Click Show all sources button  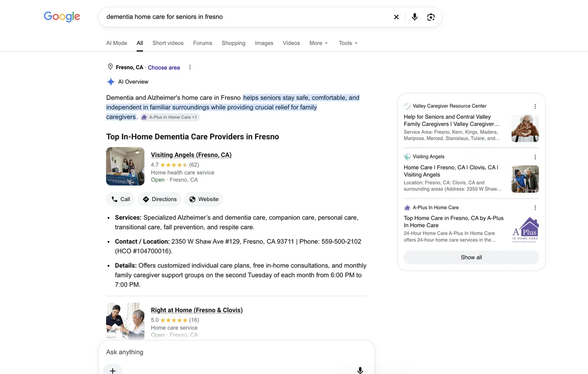pos(471,257)
